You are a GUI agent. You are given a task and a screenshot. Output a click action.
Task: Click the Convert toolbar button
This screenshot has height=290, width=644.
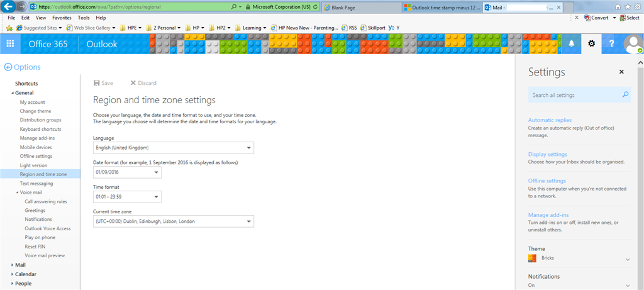tap(596, 18)
